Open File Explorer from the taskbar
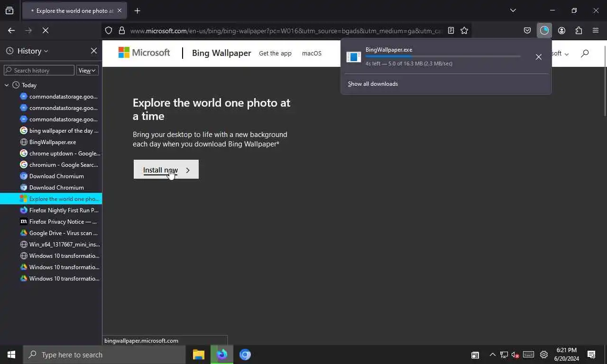Screen dimensions: 607x364 click(199, 355)
